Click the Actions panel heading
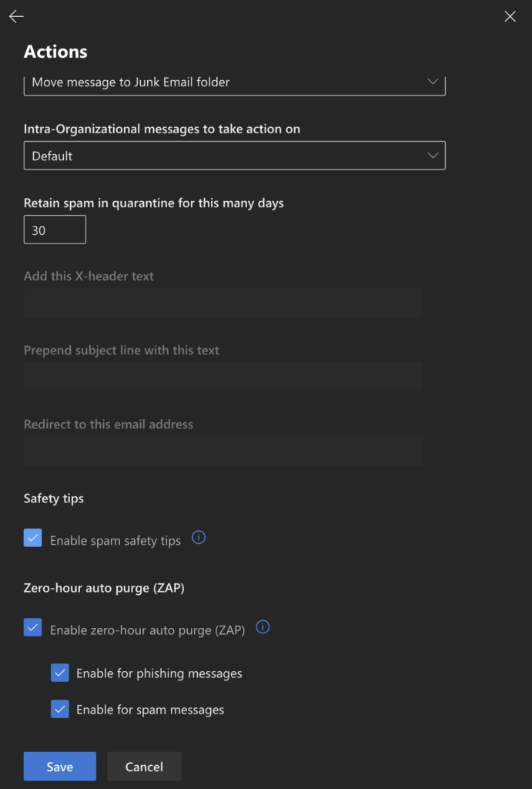 click(x=55, y=52)
